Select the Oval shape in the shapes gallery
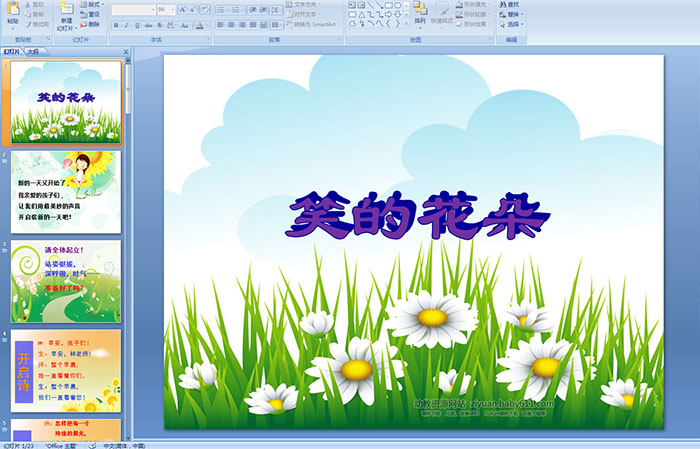This screenshot has height=449, width=700. [x=397, y=5]
